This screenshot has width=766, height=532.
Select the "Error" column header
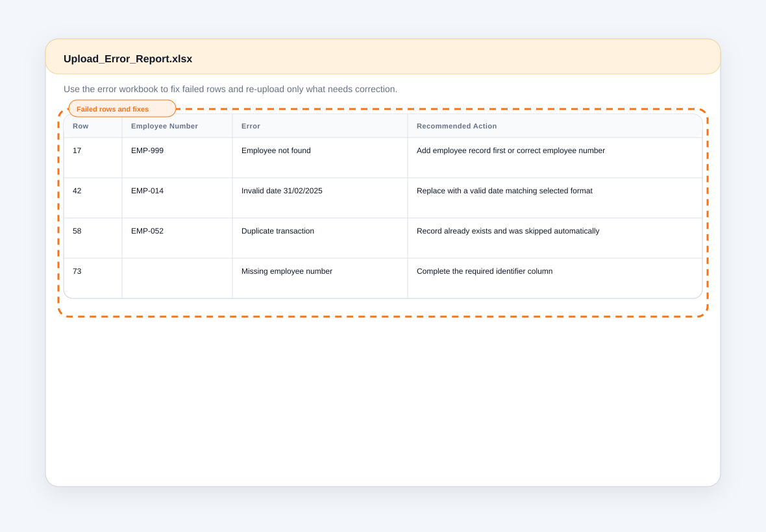251,126
